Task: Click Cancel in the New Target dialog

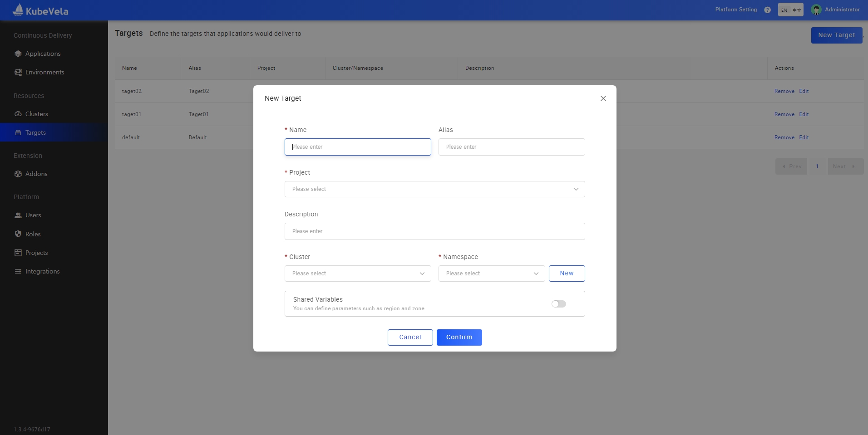Action: [410, 337]
